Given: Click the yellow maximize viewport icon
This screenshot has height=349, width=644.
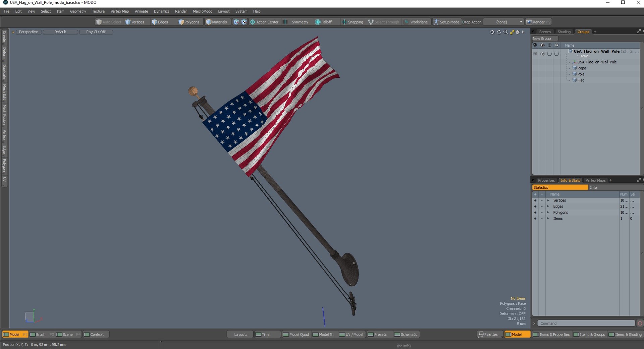Looking at the screenshot, I should click(512, 32).
